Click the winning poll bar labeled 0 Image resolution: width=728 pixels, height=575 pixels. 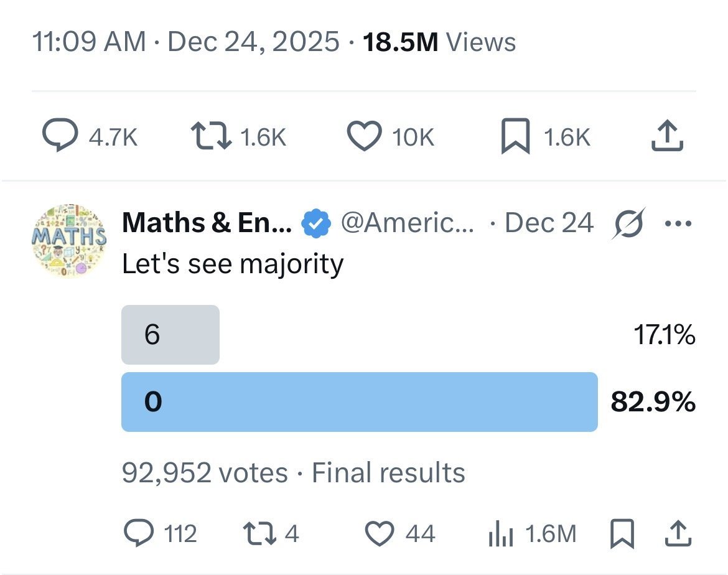tap(359, 402)
